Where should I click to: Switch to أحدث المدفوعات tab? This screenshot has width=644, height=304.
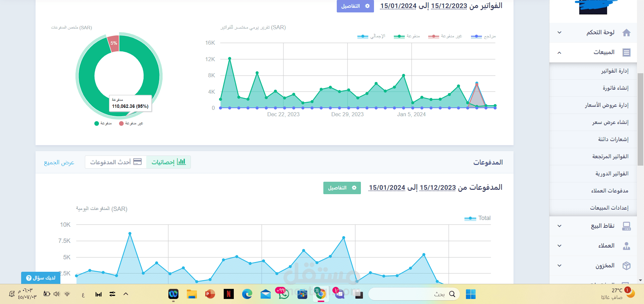[x=116, y=162]
